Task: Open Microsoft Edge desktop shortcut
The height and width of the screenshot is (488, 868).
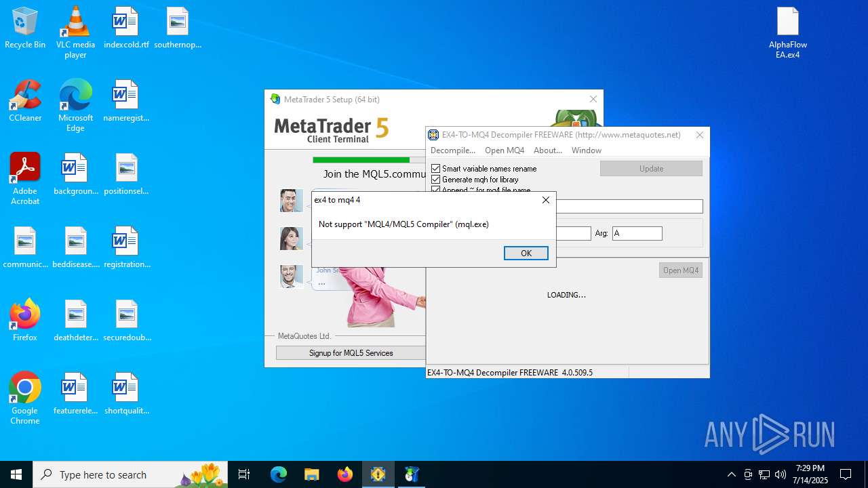Action: coord(75,105)
